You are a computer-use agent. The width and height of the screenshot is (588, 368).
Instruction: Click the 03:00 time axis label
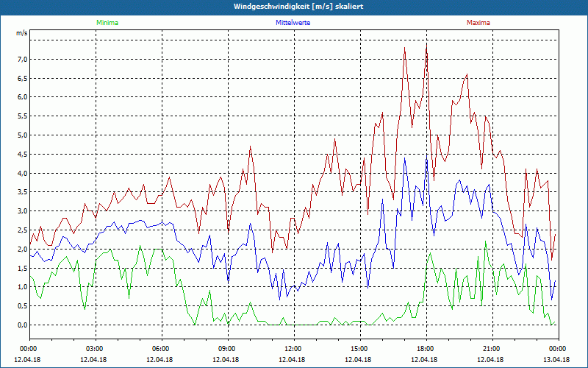point(96,349)
